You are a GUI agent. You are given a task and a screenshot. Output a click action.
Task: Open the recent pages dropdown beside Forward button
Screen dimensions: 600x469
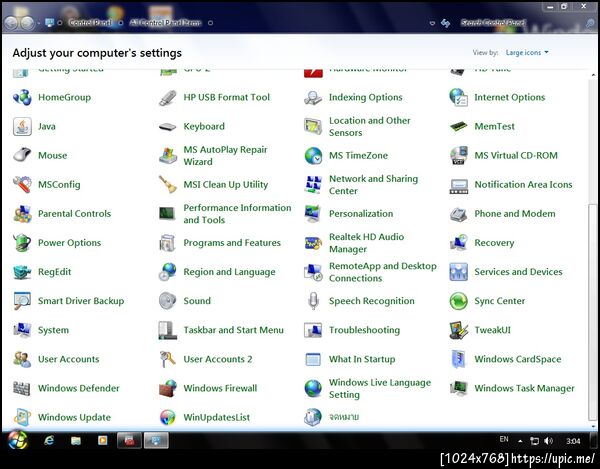click(x=39, y=23)
